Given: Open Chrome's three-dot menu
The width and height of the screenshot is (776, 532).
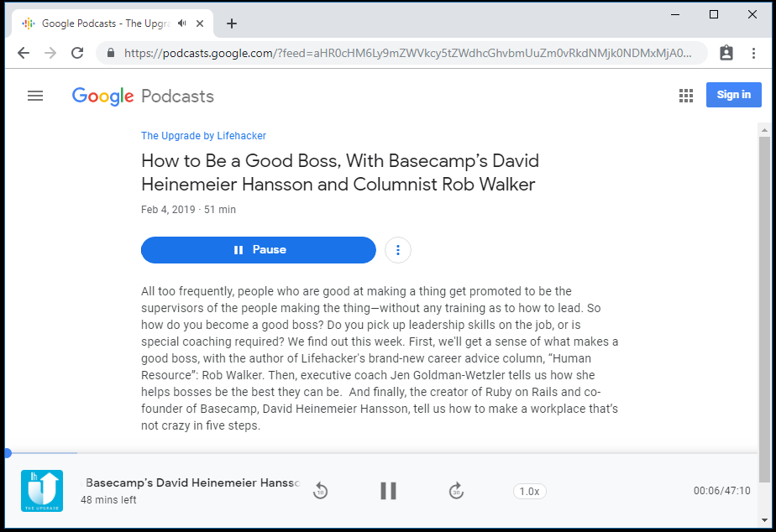Looking at the screenshot, I should pyautogui.click(x=753, y=53).
